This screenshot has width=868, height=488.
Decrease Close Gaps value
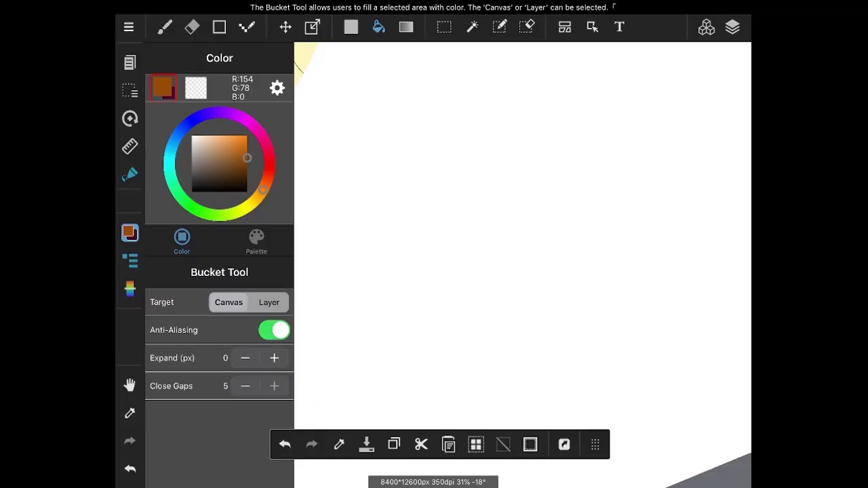245,386
